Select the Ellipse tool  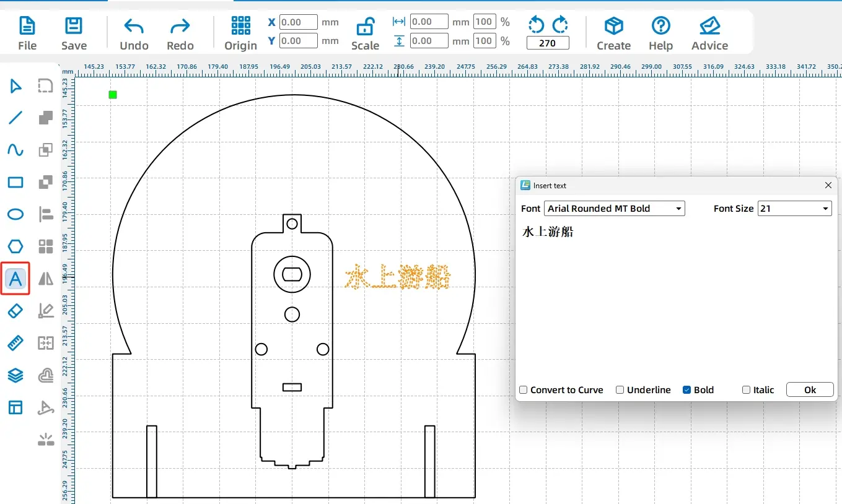point(15,214)
